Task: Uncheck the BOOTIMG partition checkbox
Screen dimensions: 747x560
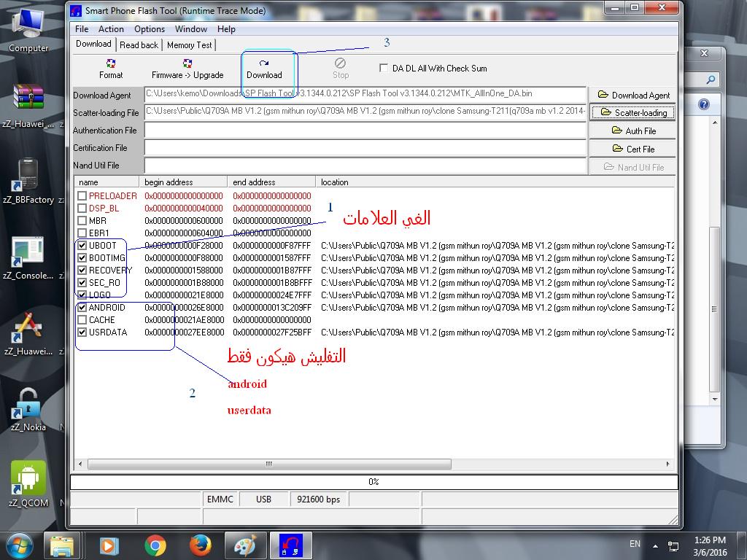Action: click(x=82, y=257)
